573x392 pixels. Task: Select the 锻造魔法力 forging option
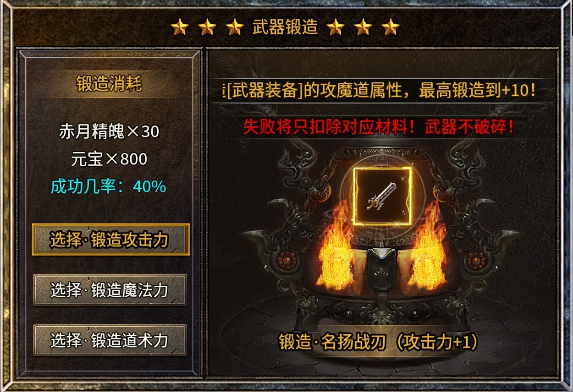(x=110, y=289)
